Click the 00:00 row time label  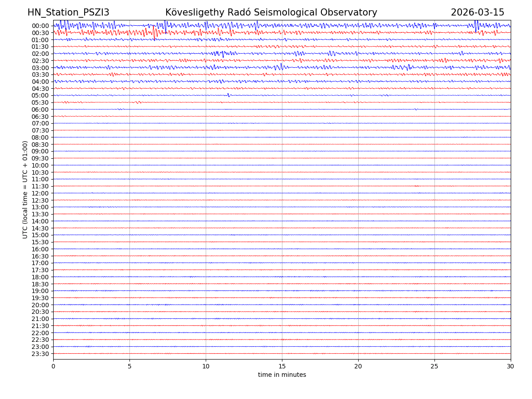click(x=40, y=26)
